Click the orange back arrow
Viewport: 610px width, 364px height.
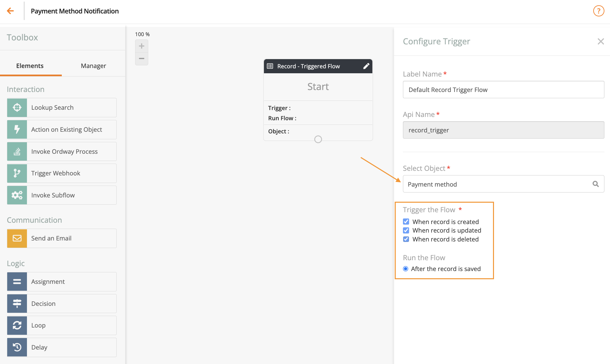[11, 11]
